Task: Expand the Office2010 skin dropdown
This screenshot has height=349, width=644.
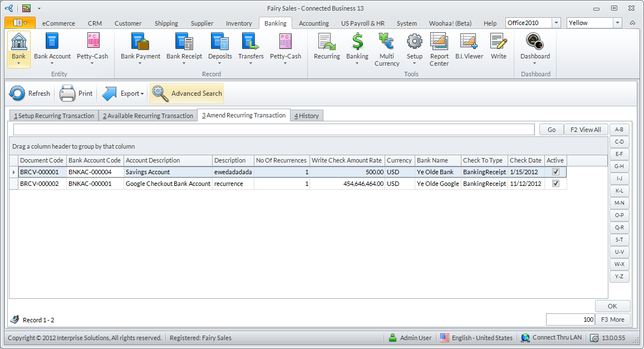Action: click(556, 23)
